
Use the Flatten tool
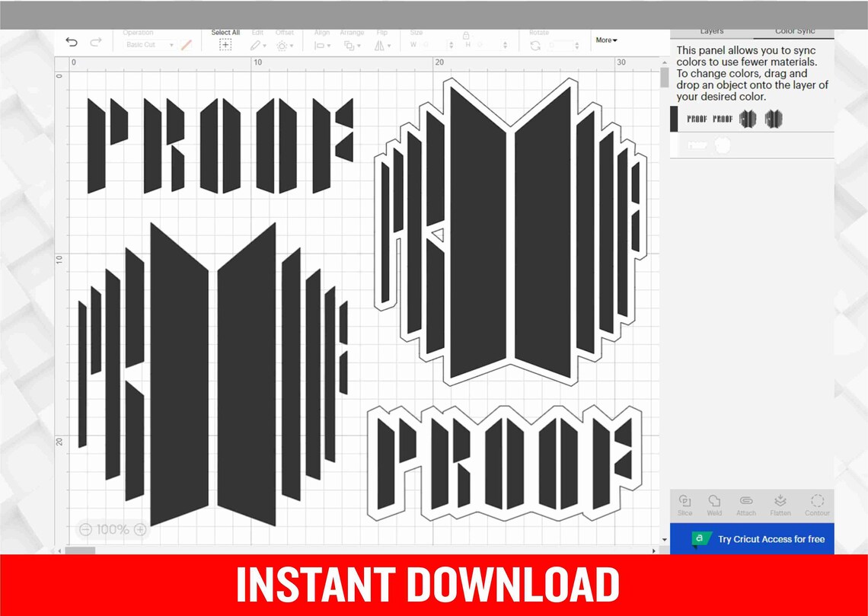pyautogui.click(x=780, y=504)
